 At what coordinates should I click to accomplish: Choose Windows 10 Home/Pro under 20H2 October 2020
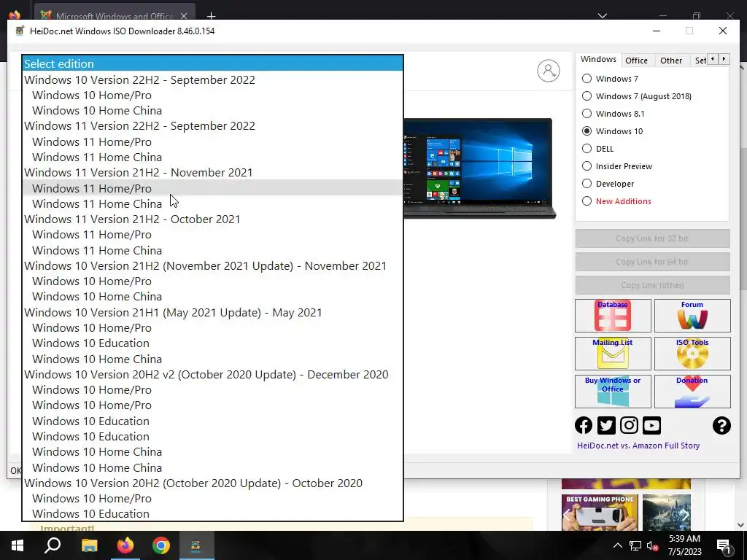(213, 499)
